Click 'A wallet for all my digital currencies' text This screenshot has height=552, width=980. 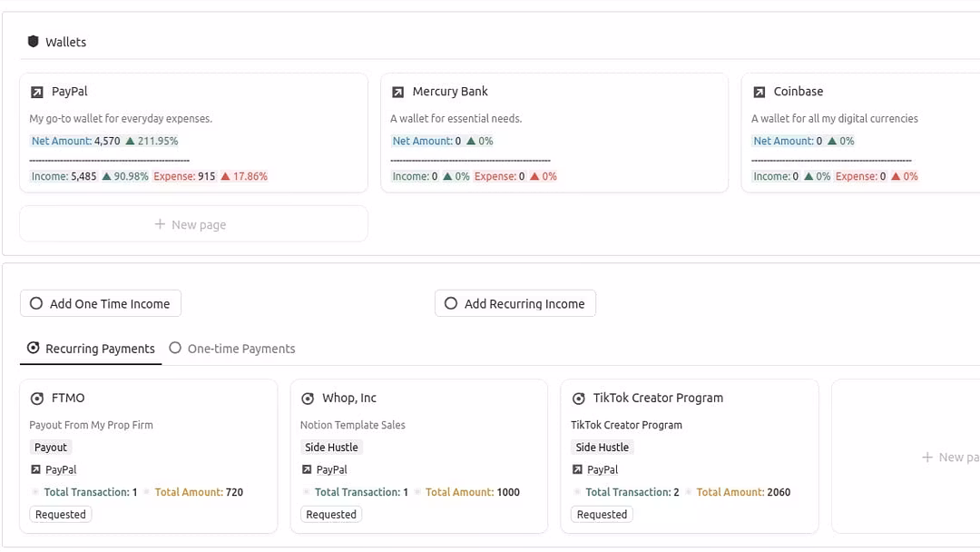point(835,118)
